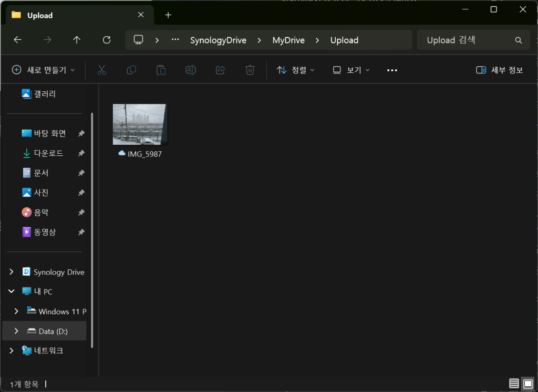Image resolution: width=538 pixels, height=392 pixels.
Task: Open 갤러리 in the sidebar
Action: coord(45,94)
